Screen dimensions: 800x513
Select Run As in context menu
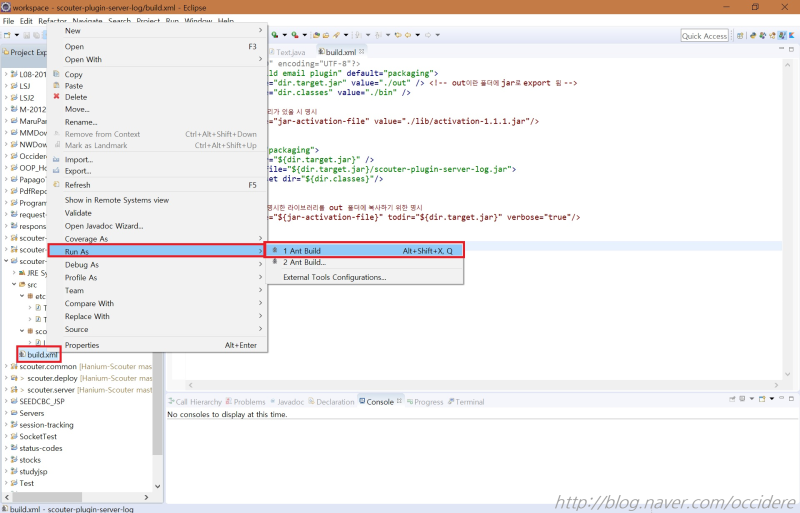point(157,251)
